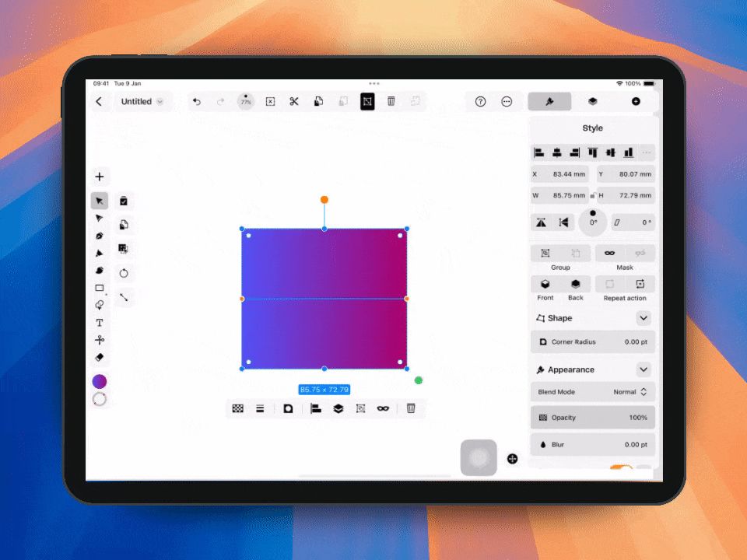Screen dimensions: 747x560
Task: Click the plus button above the toolbox
Action: 99,177
